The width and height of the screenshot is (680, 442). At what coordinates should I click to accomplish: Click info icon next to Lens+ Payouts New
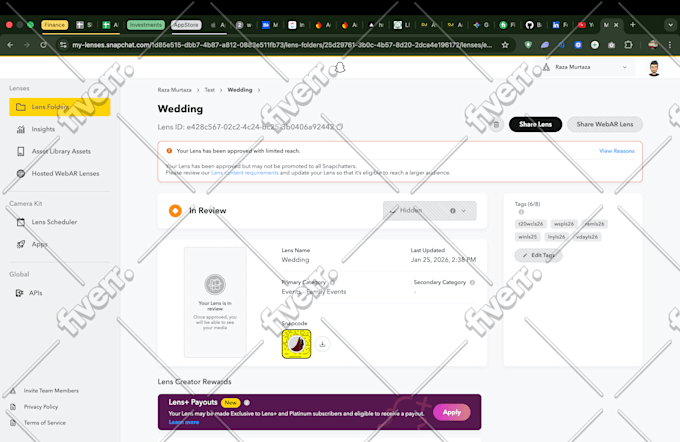coord(247,403)
